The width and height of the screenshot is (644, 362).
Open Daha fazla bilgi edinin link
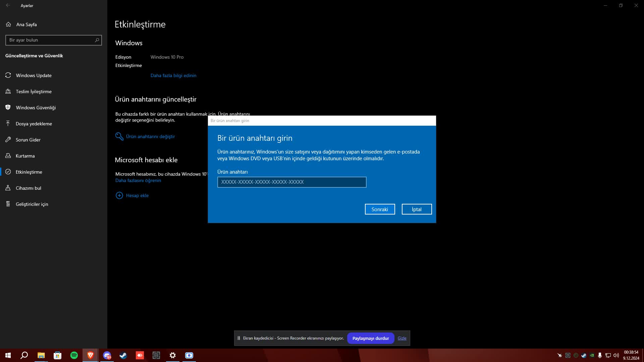point(173,75)
